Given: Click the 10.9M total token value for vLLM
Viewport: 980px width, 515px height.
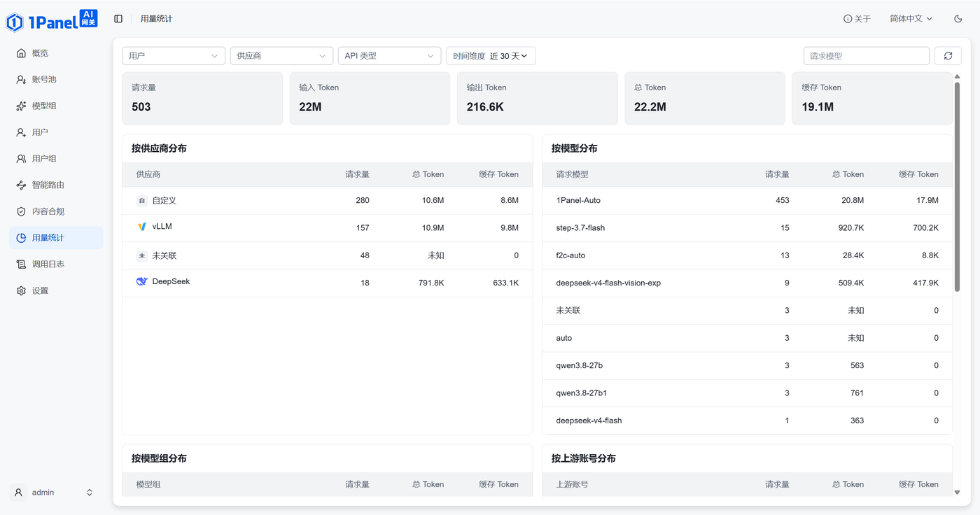Looking at the screenshot, I should pyautogui.click(x=433, y=228).
